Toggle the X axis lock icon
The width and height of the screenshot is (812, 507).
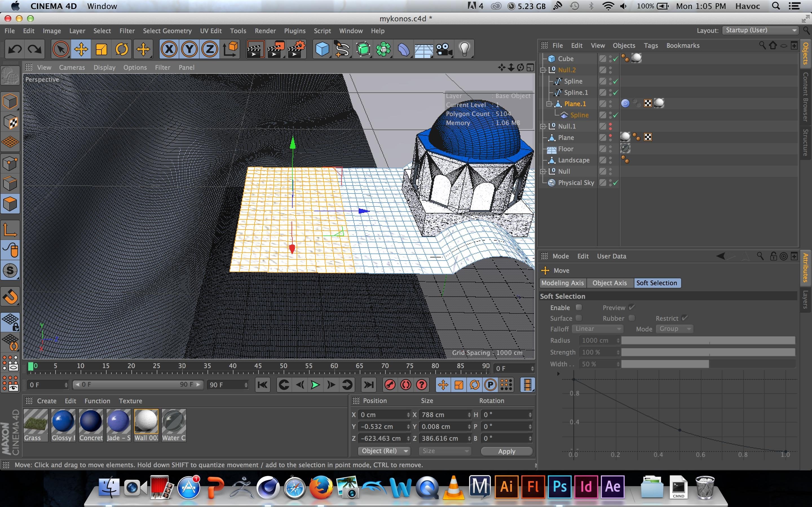169,50
